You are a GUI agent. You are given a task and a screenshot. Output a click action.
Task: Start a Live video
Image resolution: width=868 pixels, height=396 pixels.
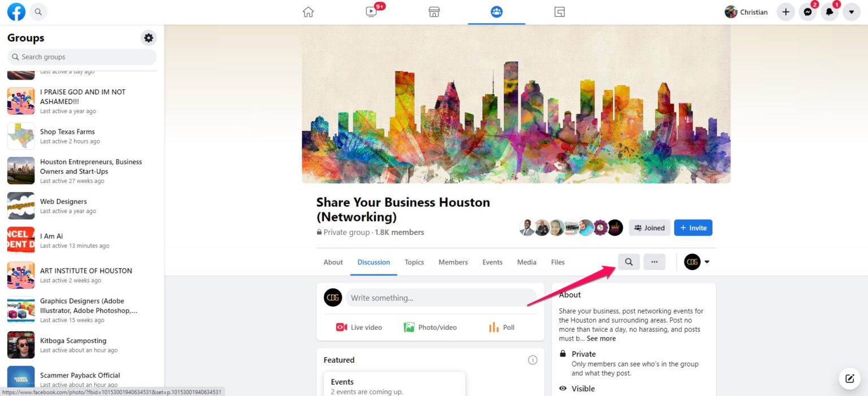pyautogui.click(x=359, y=327)
